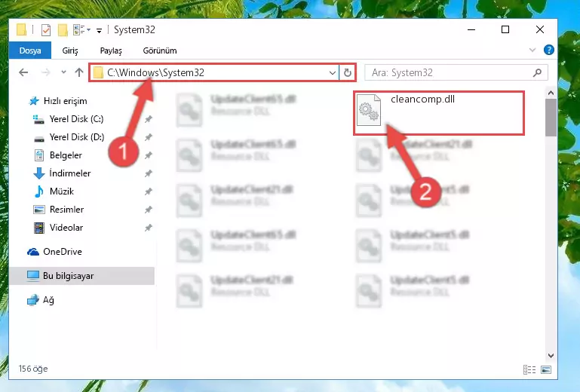Go forward with the right arrow
Viewport: 580px width, 392px height.
click(x=45, y=72)
